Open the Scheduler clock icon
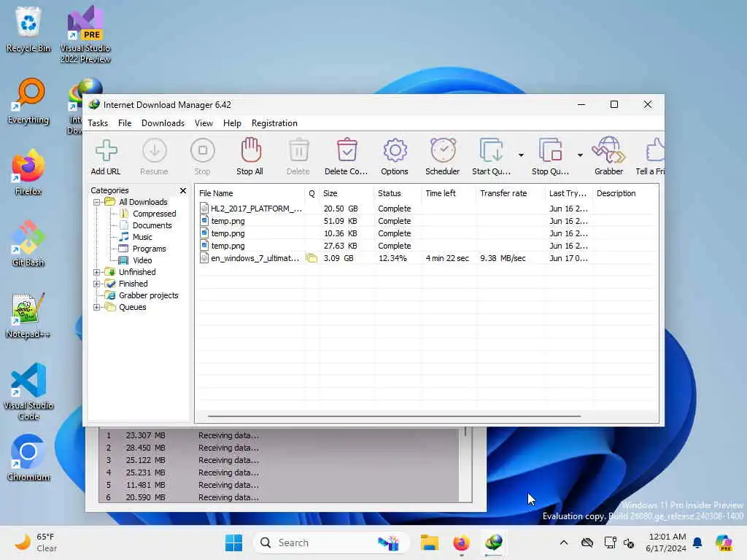 coord(443,157)
